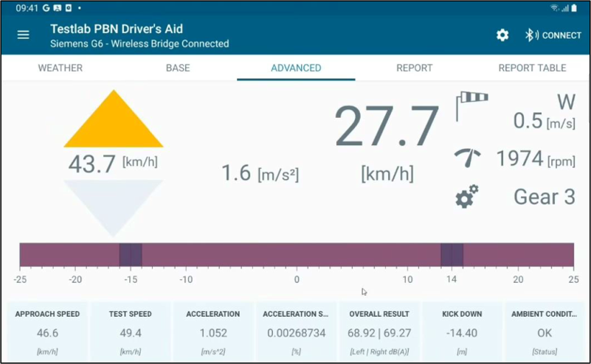Switch to the Base tab
The image size is (591, 364).
click(178, 68)
